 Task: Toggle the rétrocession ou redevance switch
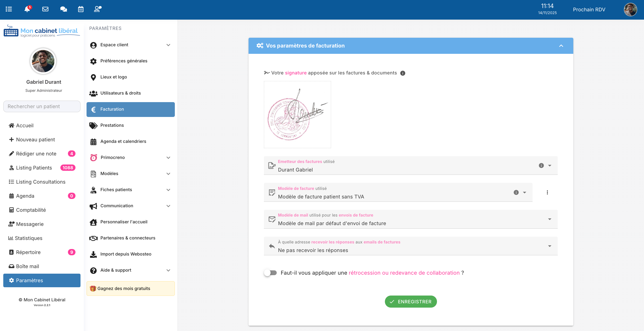270,273
